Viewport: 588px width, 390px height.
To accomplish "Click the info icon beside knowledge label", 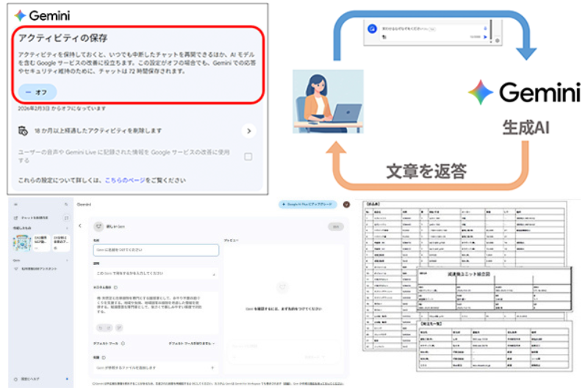I will point(104,358).
